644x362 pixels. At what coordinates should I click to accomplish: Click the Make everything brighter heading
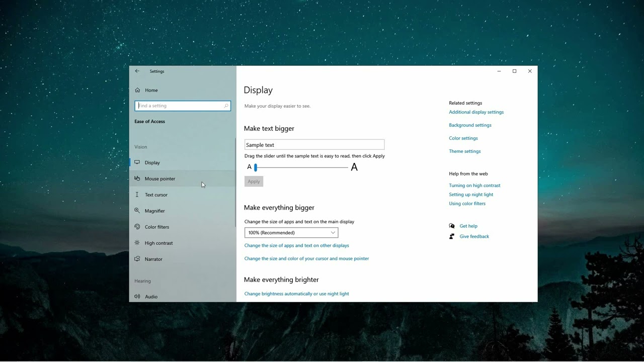[x=281, y=280]
